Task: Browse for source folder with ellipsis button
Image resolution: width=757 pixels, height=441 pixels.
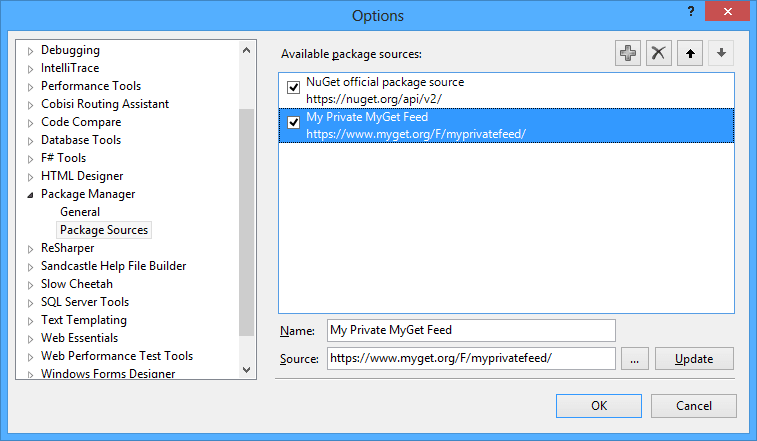Action: tap(635, 358)
